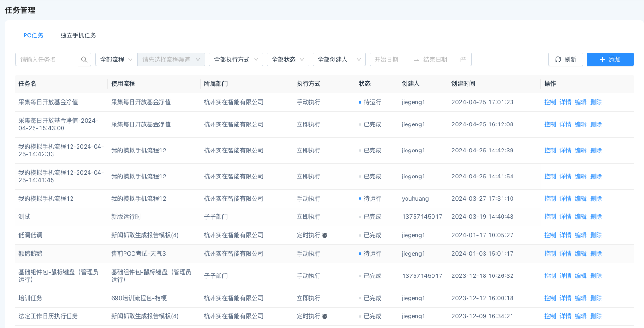Click clock icon in 低调低调 row
Screen dimensions: 644x328
pyautogui.click(x=325, y=235)
